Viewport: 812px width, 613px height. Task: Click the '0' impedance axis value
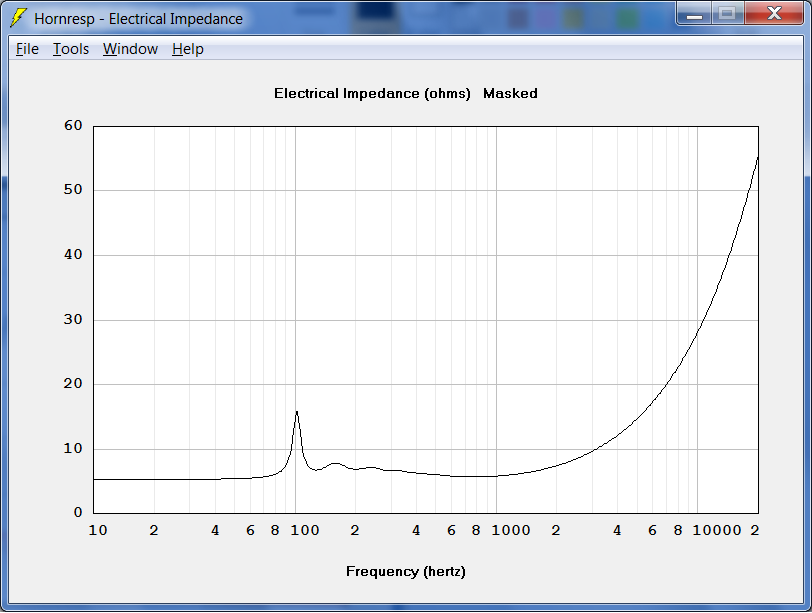pos(78,513)
